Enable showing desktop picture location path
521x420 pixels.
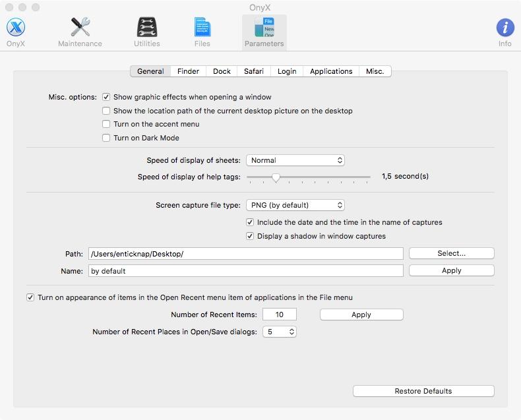tap(106, 111)
